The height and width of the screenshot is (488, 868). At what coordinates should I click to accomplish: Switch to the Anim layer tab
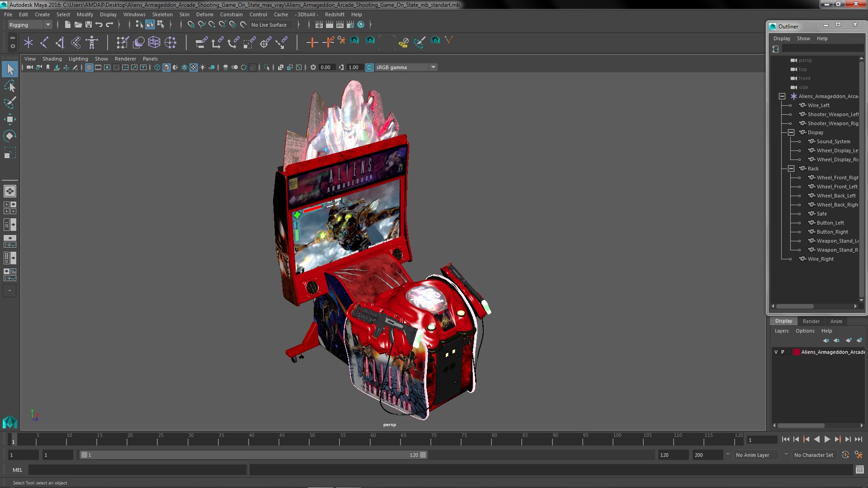pos(836,321)
